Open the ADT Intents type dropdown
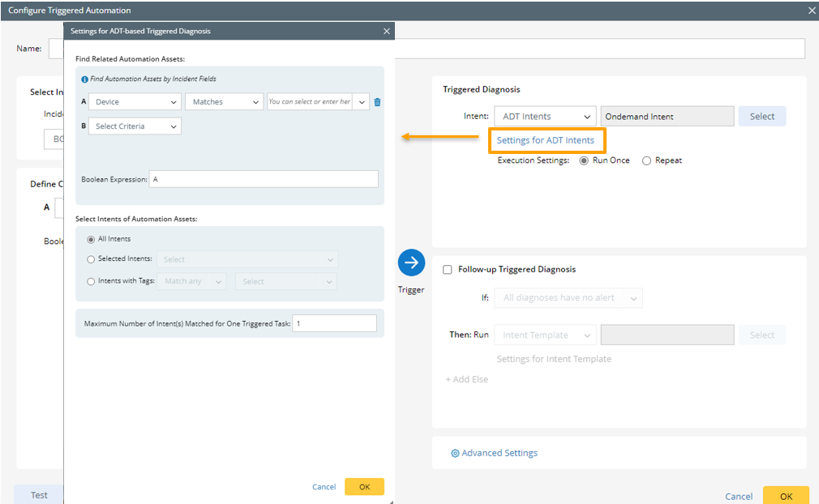819x504 pixels. tap(545, 117)
